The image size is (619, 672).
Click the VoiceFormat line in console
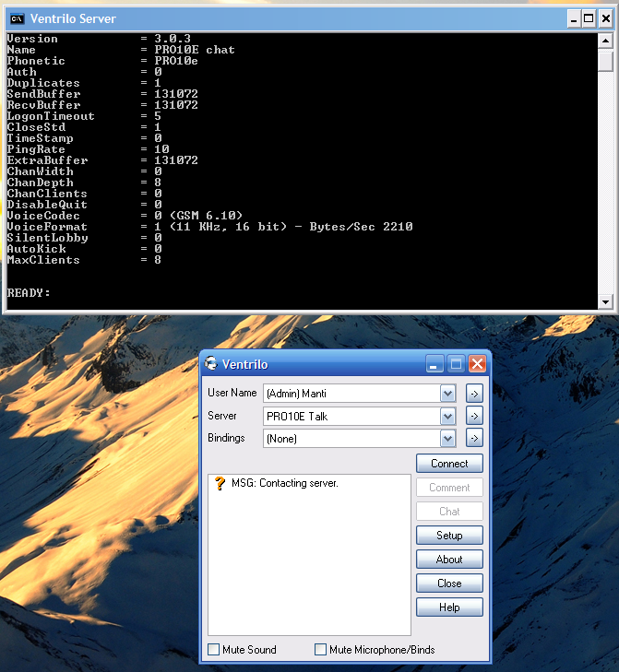tap(209, 227)
